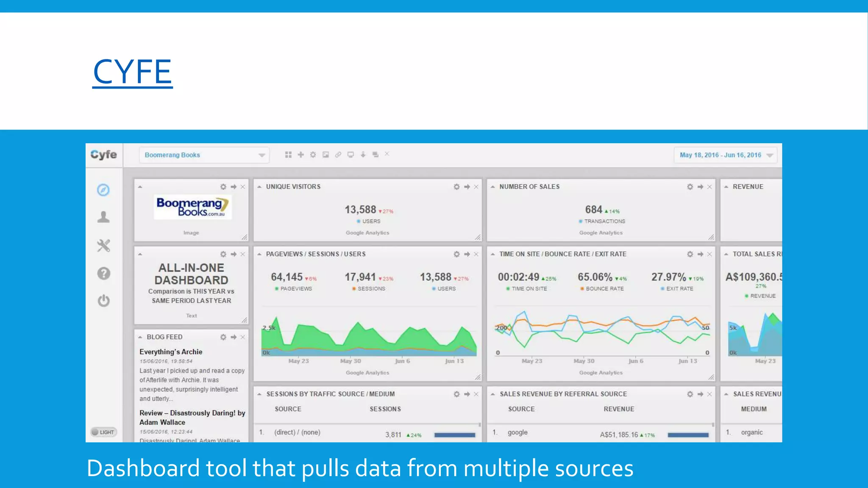
Task: Open All-In-One Dashboard text widget settings
Action: pyautogui.click(x=223, y=254)
